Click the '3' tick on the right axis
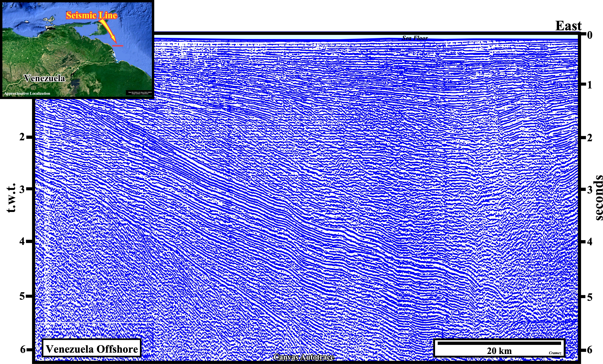 point(590,190)
